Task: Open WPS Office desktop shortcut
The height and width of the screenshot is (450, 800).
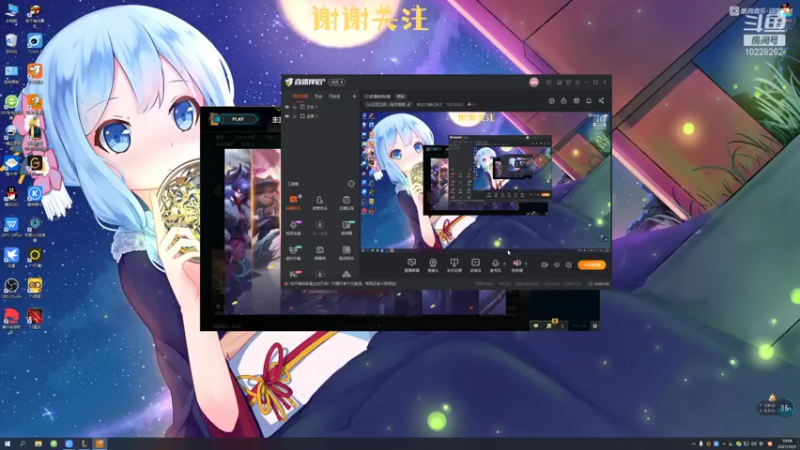Action: pos(11,228)
